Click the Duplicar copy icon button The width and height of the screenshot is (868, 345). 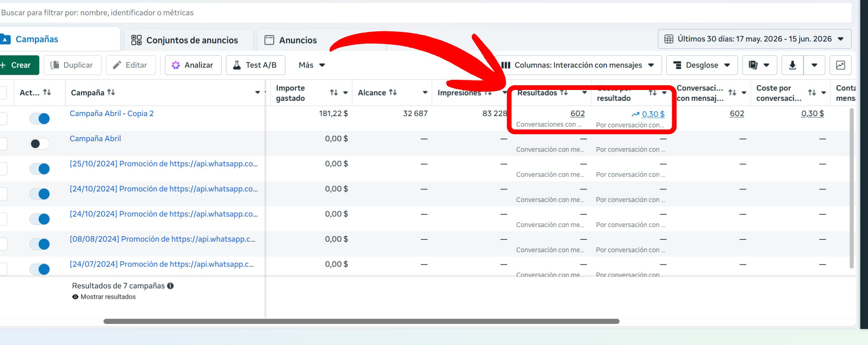pos(72,65)
